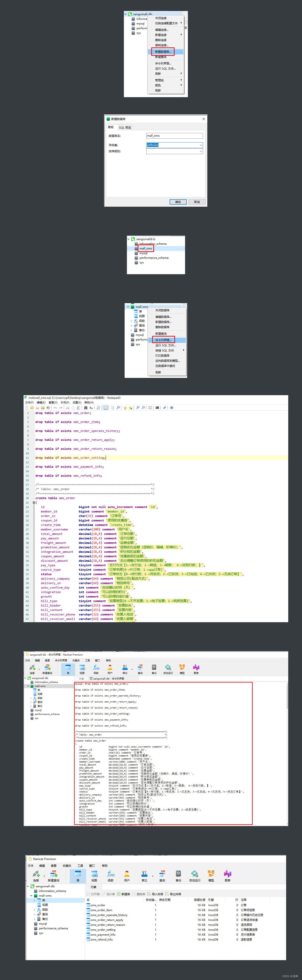Choose 关闭连接 in the connection context menu
Viewport: 302px width, 980px height.
pyautogui.click(x=166, y=18)
